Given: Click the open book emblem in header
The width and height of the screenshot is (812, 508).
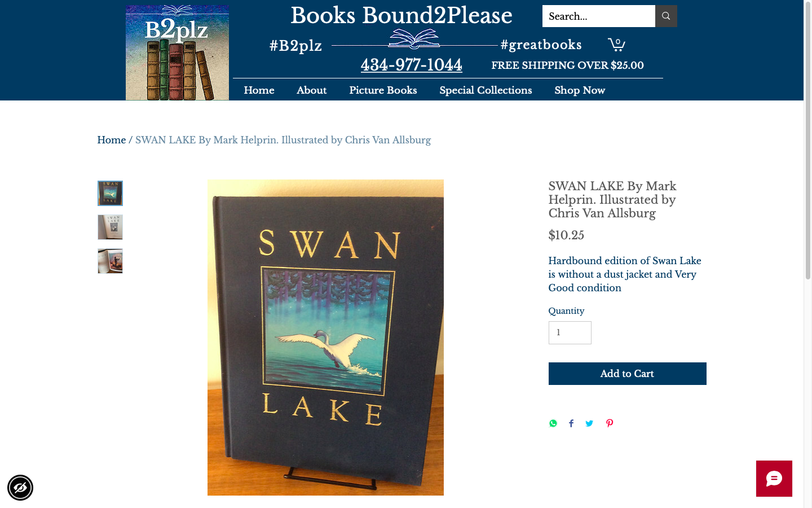Looking at the screenshot, I should (x=414, y=38).
